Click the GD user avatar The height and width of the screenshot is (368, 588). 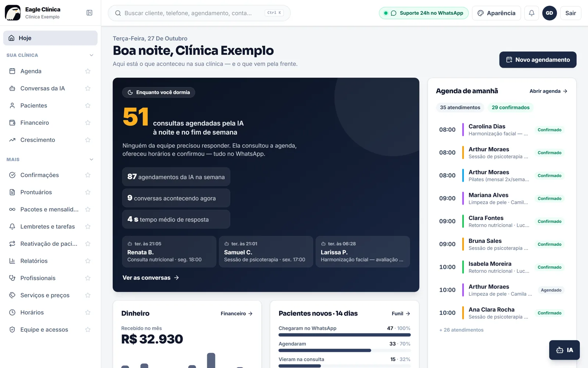[x=549, y=13]
